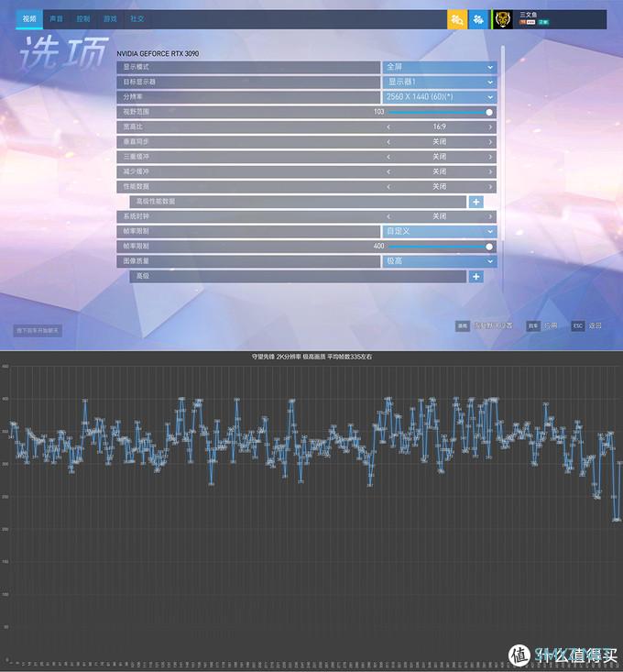The width and height of the screenshot is (623, 672).
Task: Toggle 系统时钟 with its left arrow
Action: pos(388,216)
